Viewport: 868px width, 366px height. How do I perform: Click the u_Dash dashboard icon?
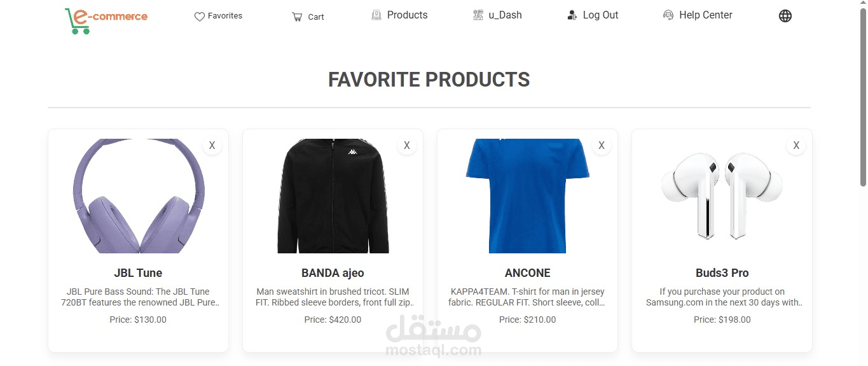(x=478, y=15)
